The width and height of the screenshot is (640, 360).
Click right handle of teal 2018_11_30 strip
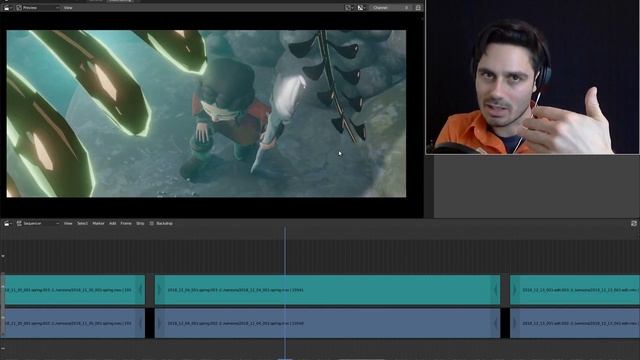[141, 290]
